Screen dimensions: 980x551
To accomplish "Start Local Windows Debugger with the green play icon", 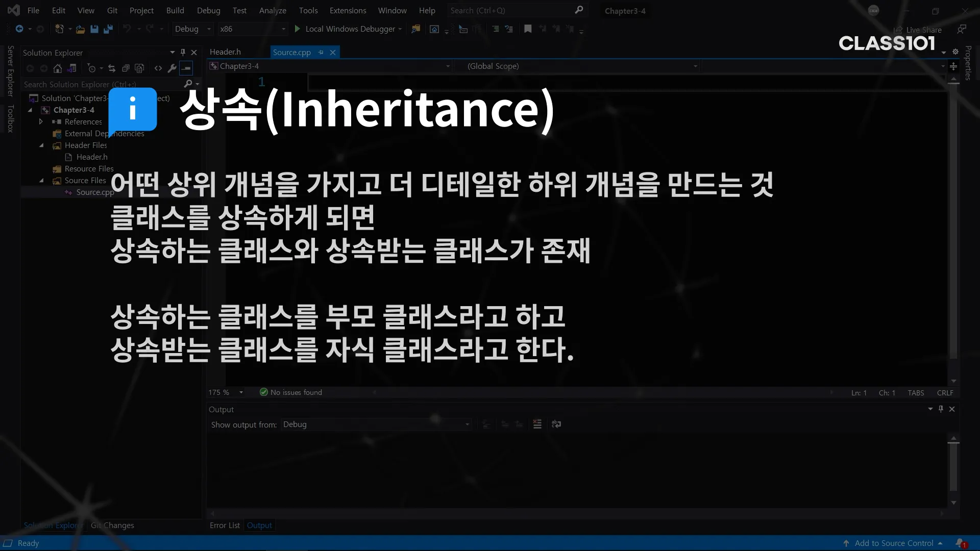I will point(298,29).
